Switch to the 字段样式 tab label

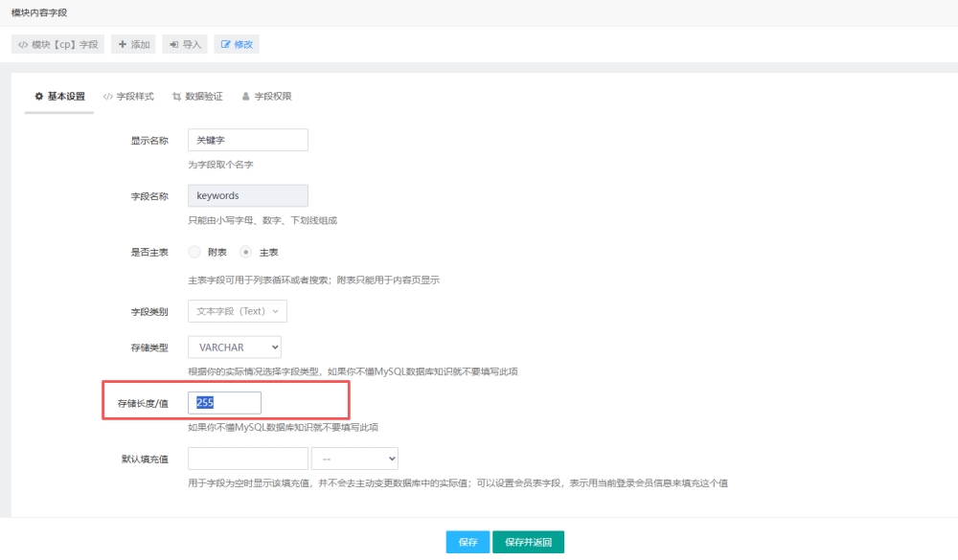click(x=135, y=97)
